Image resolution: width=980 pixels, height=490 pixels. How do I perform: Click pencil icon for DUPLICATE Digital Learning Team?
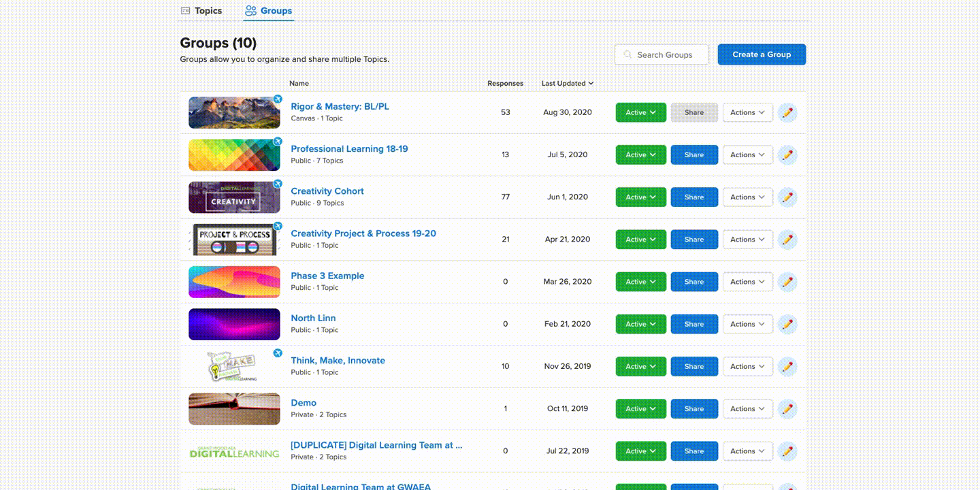click(787, 451)
